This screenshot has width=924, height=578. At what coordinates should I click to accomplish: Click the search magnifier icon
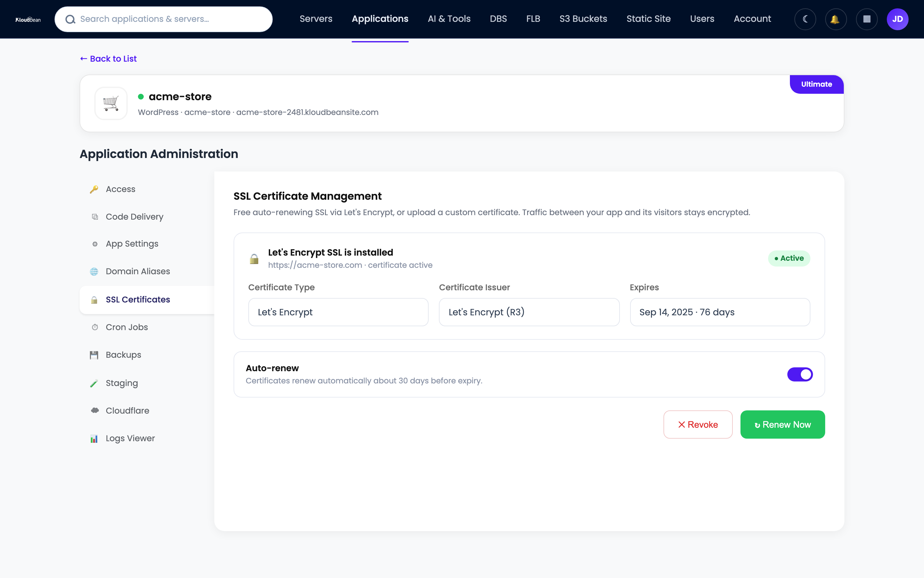70,19
